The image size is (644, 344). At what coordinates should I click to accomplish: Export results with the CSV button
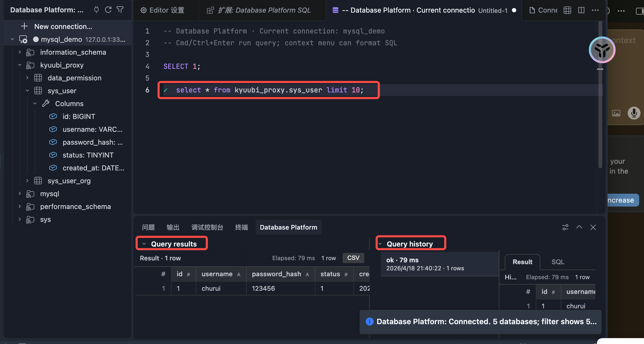point(353,258)
